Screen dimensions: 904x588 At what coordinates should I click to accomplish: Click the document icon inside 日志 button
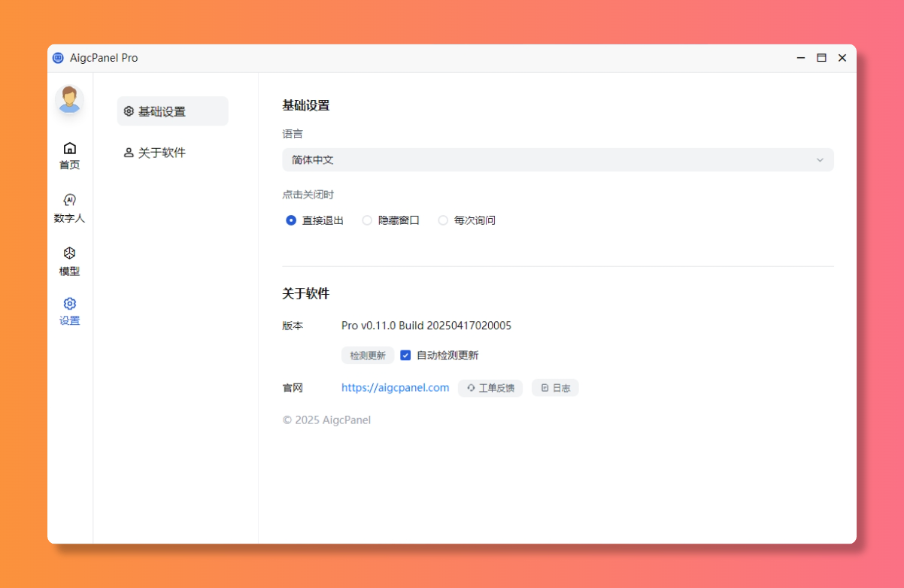point(544,388)
